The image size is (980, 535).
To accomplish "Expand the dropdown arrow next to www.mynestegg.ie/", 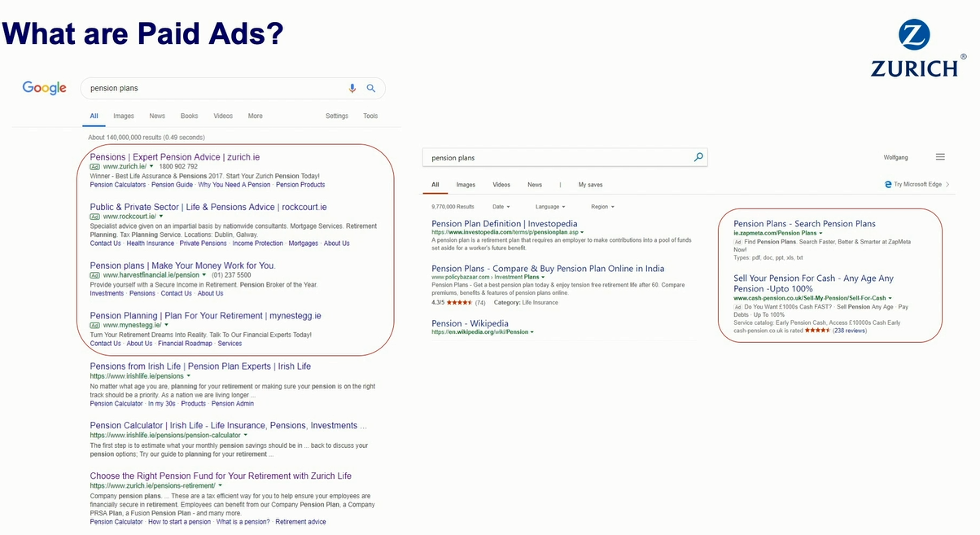I will [167, 326].
